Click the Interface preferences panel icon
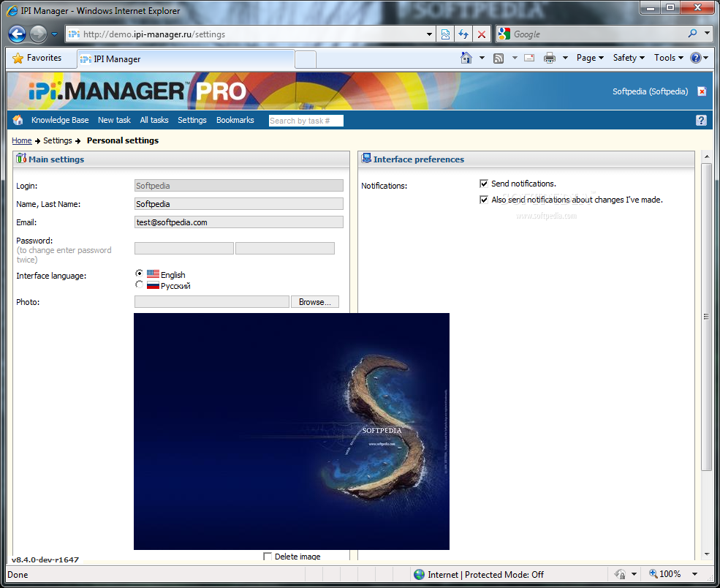 366,159
